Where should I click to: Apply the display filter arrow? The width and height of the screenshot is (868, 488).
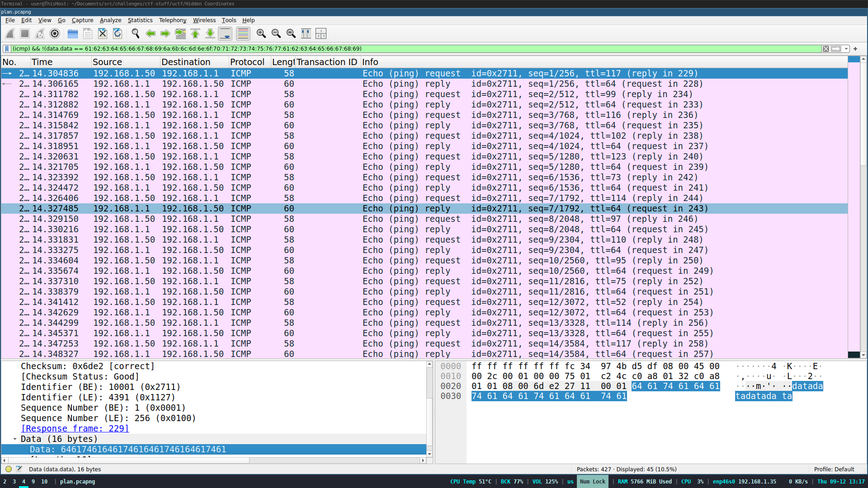pyautogui.click(x=836, y=49)
